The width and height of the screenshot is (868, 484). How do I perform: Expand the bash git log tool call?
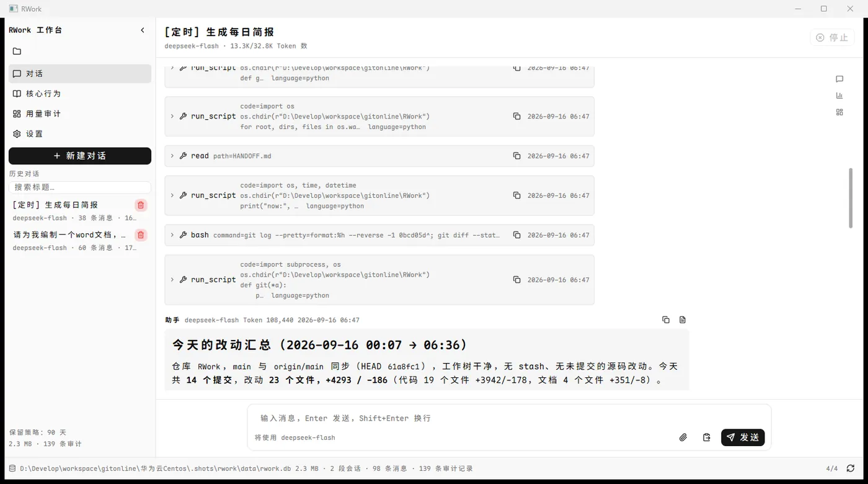[172, 235]
